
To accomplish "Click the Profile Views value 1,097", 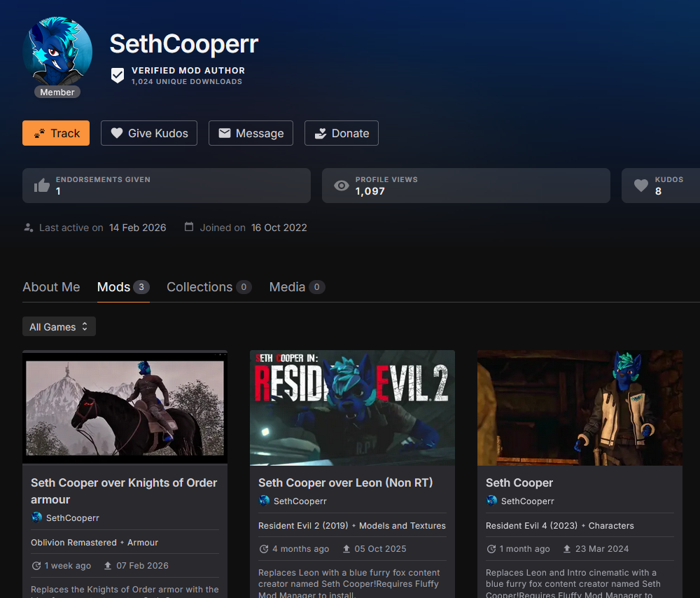I will coord(370,191).
